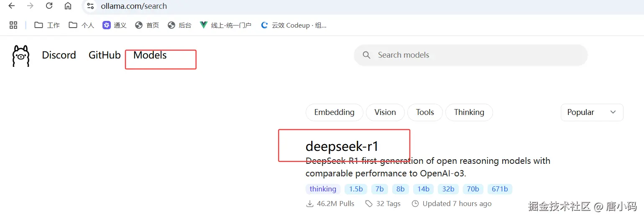This screenshot has width=644, height=219.
Task: Click the 32 Tags text
Action: pyautogui.click(x=388, y=204)
